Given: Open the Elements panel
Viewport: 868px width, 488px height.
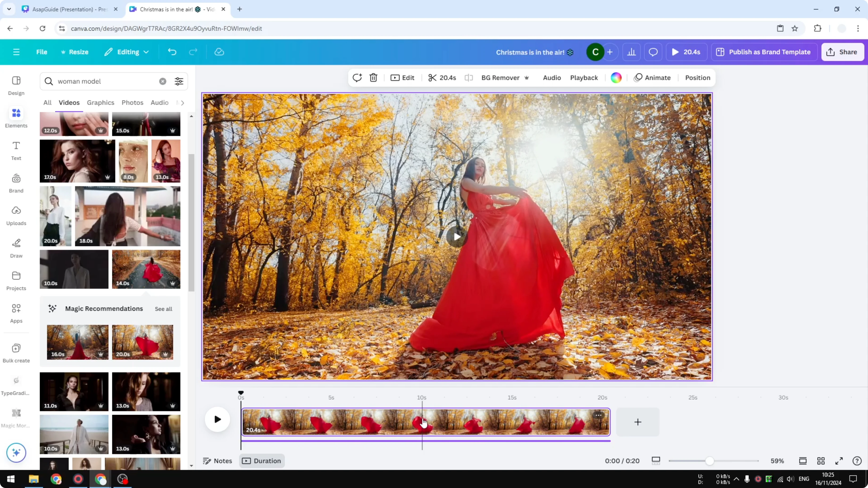Looking at the screenshot, I should click(x=16, y=117).
